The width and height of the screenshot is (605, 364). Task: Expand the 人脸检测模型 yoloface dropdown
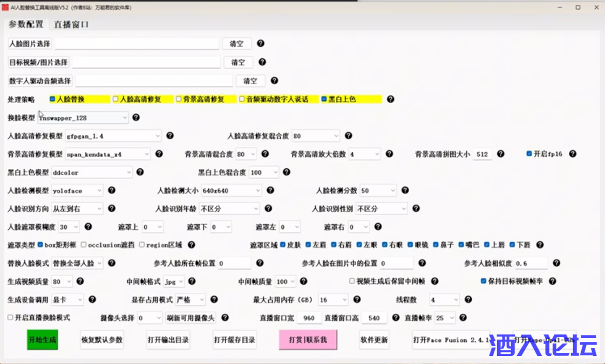point(77,190)
